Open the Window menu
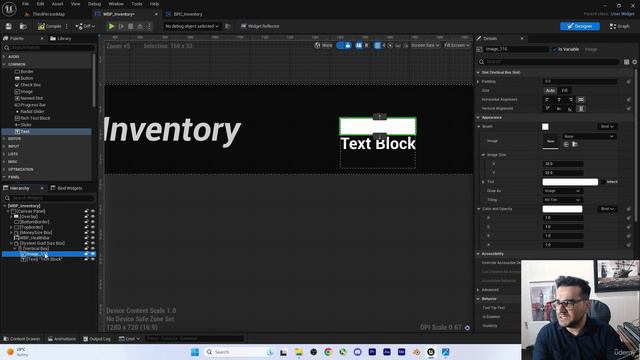This screenshot has width=640, height=360. (116, 4)
